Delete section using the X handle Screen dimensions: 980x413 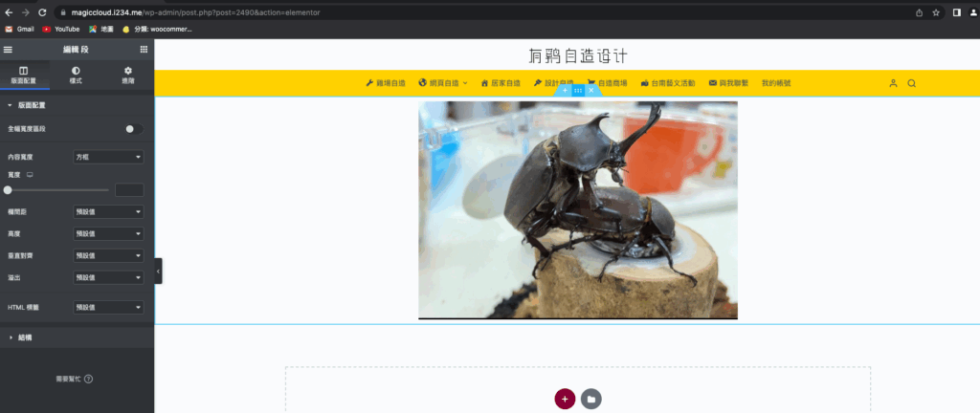(591, 91)
